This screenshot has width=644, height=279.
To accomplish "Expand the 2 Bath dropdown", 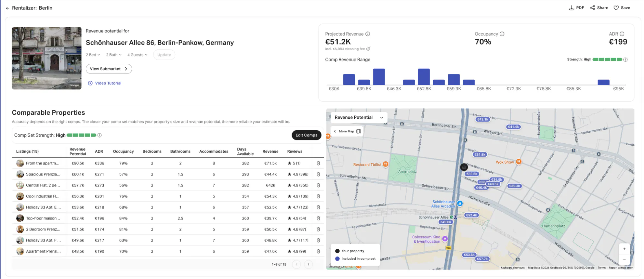I will coord(114,55).
